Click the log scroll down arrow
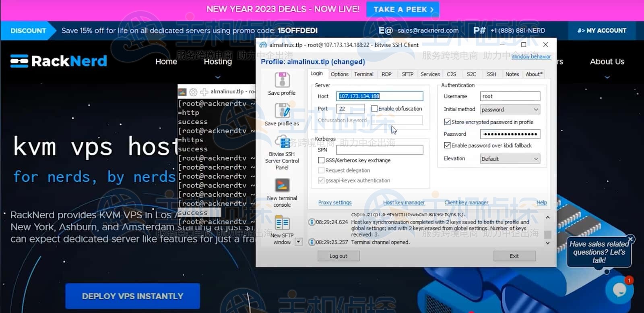The height and width of the screenshot is (313, 644). [547, 243]
